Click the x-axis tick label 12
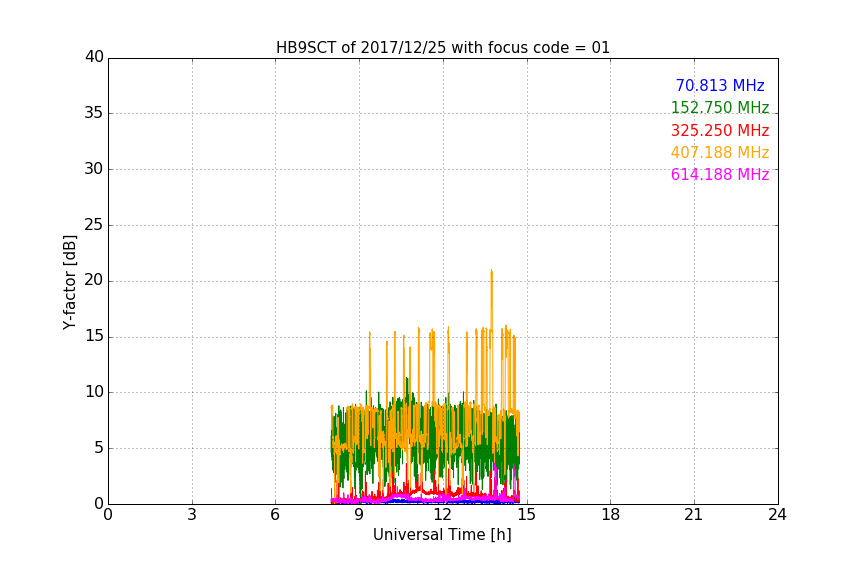 (x=443, y=515)
